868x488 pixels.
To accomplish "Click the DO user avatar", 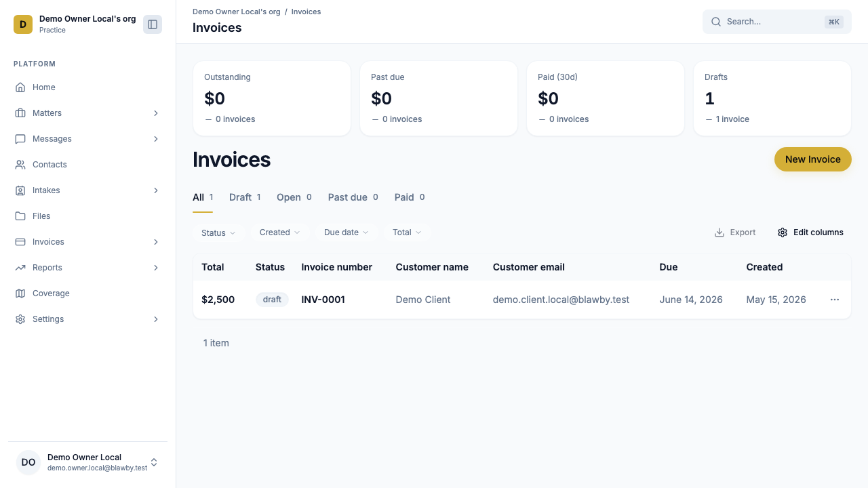I will click(28, 462).
